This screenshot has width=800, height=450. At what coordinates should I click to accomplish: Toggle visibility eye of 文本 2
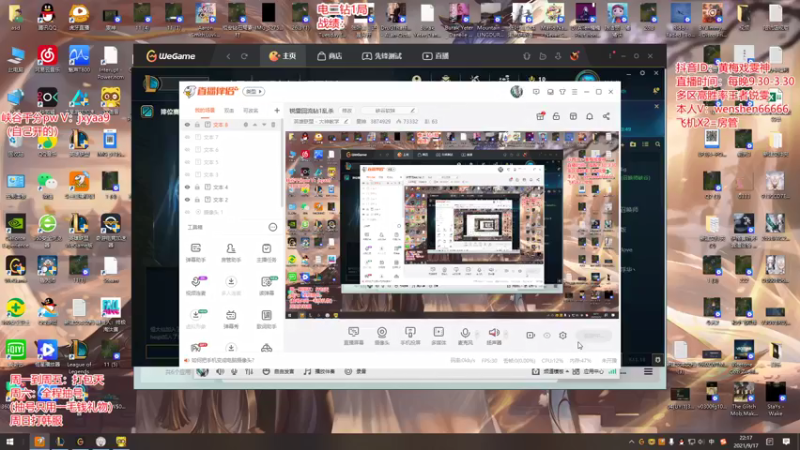(x=187, y=199)
